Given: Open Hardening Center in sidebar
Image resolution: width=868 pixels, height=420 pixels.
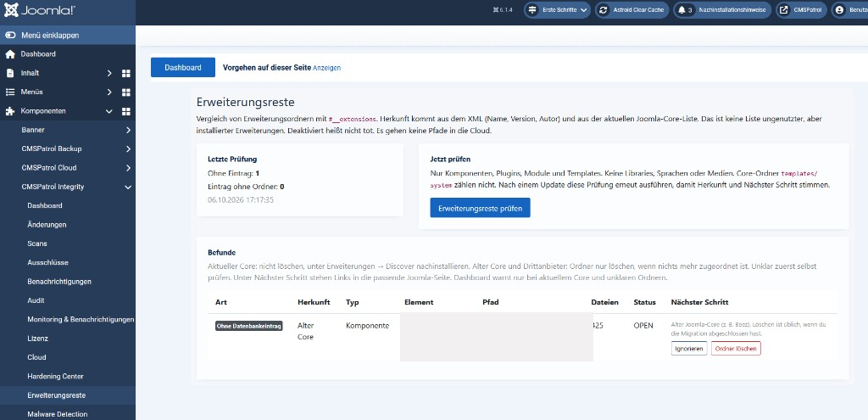Looking at the screenshot, I should coord(55,376).
